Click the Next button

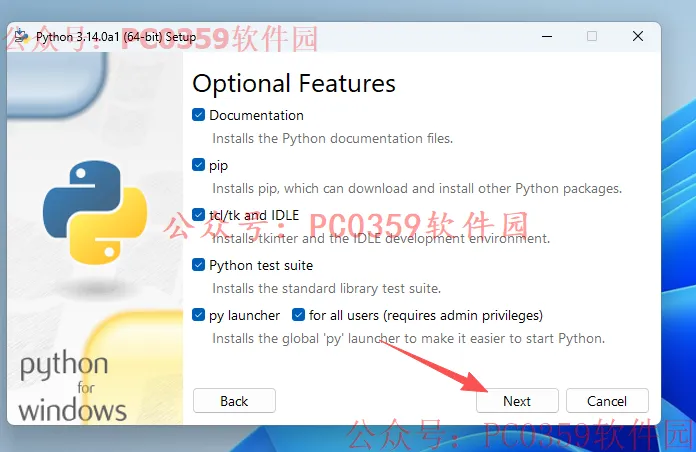pos(517,401)
